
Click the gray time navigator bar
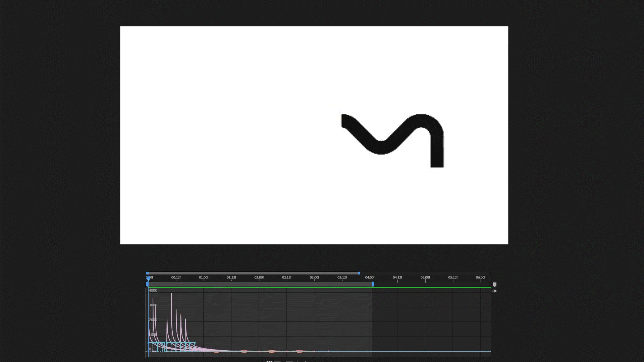coord(253,273)
